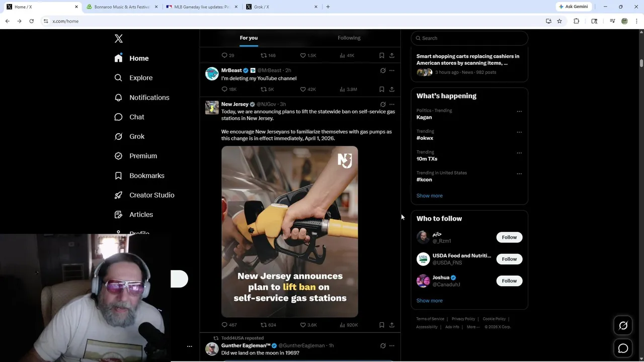View analytics of New Jersey post

tap(349, 325)
